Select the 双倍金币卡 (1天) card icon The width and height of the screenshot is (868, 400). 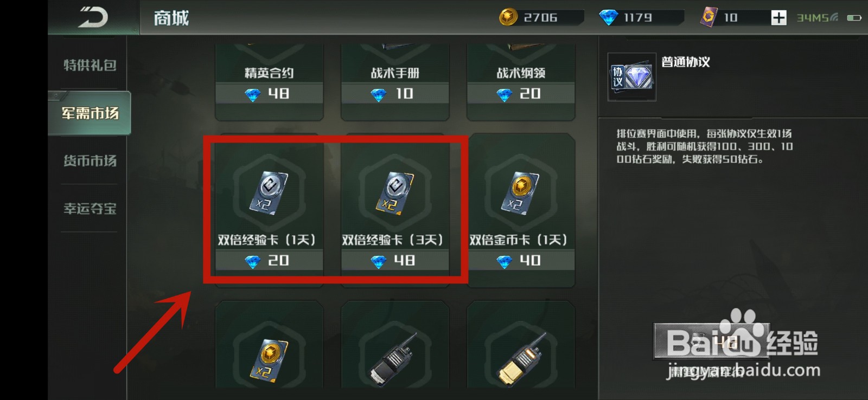(521, 193)
